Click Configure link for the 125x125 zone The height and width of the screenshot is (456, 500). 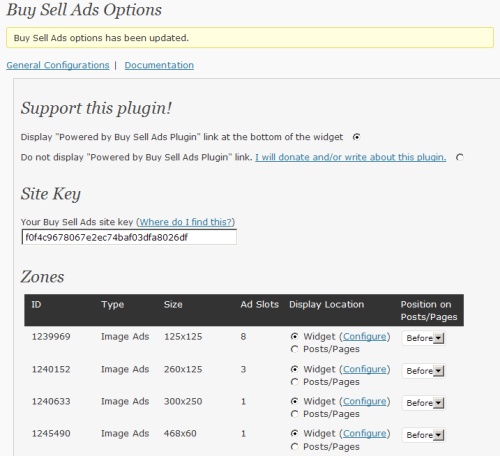tap(365, 337)
